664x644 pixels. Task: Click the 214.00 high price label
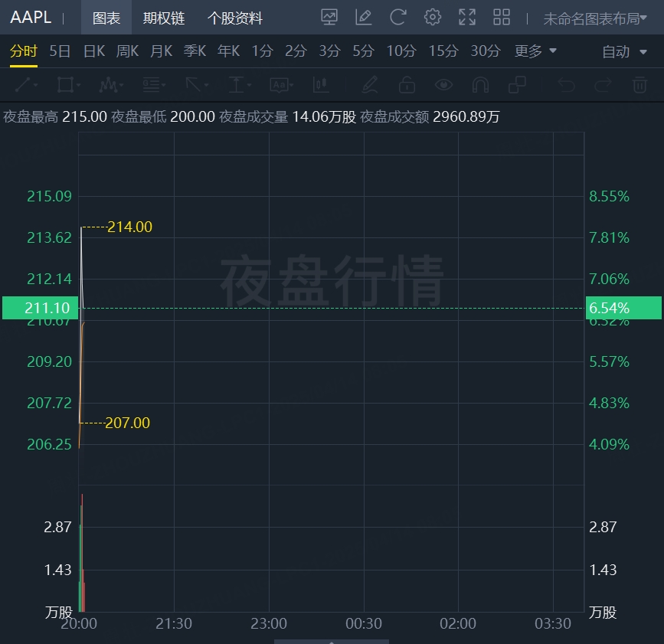[129, 227]
